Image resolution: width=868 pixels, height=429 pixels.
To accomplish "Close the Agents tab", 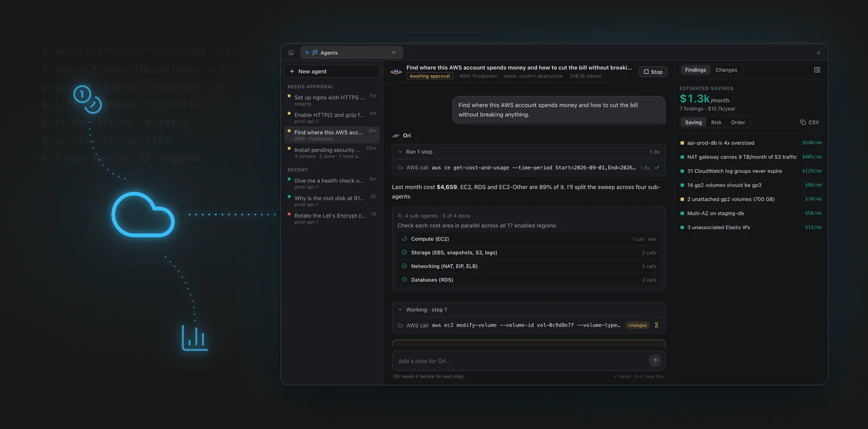I will point(393,52).
